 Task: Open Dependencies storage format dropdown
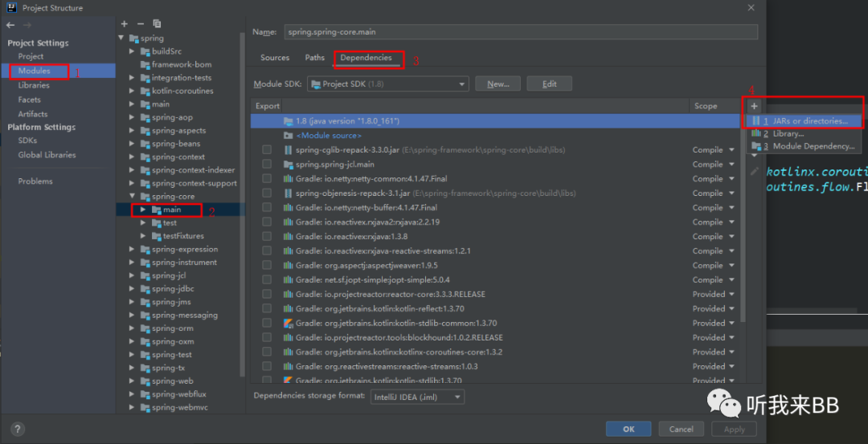(x=417, y=397)
